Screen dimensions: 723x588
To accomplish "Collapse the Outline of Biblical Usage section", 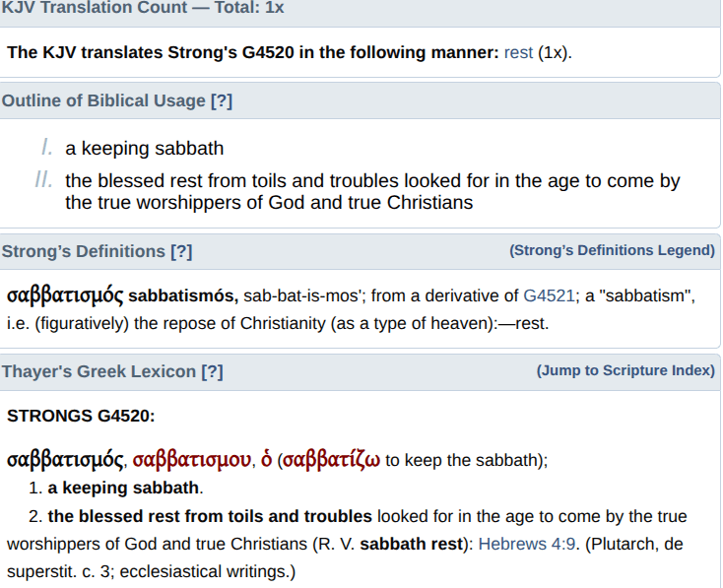I will 103,100.
